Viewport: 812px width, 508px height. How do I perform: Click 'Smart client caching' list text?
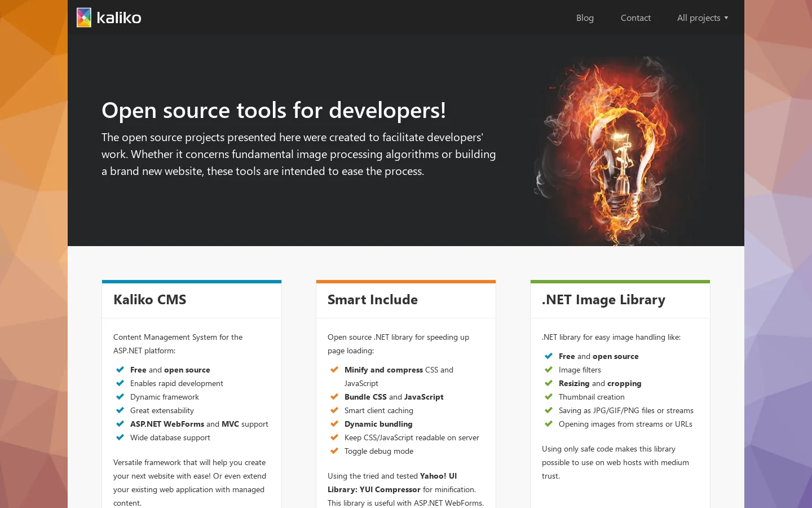(x=379, y=410)
